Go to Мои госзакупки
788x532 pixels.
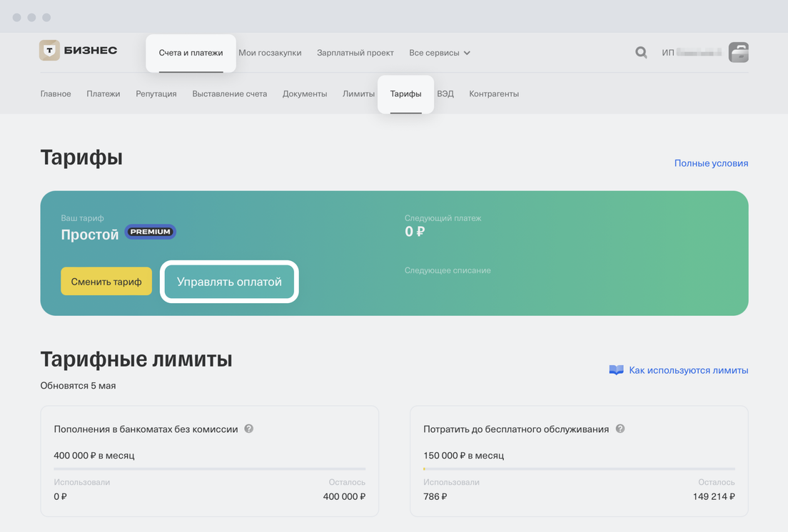[x=270, y=53]
